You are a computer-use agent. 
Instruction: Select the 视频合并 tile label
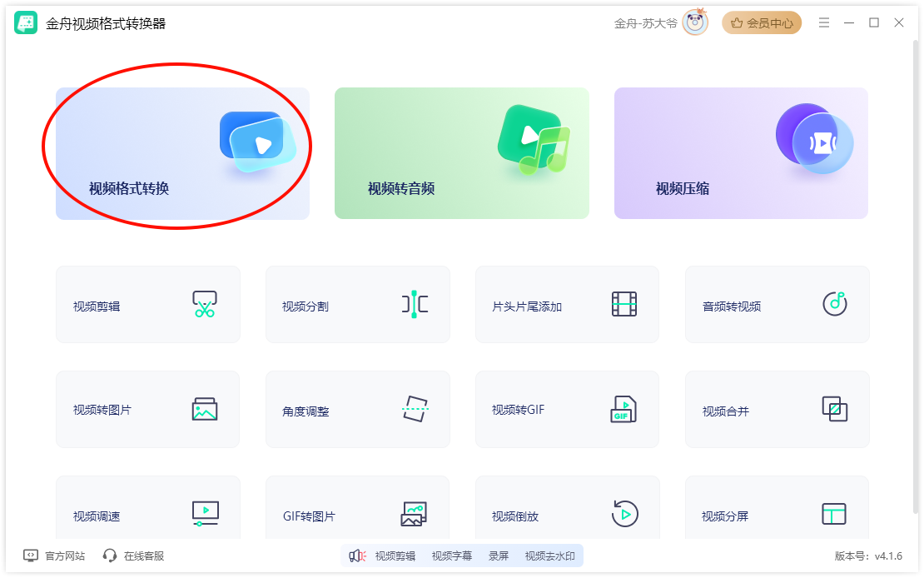click(725, 411)
